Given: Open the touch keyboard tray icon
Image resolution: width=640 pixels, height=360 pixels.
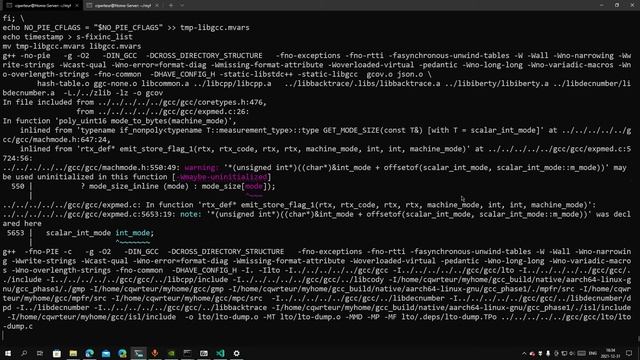Looking at the screenshot, I should point(582,353).
